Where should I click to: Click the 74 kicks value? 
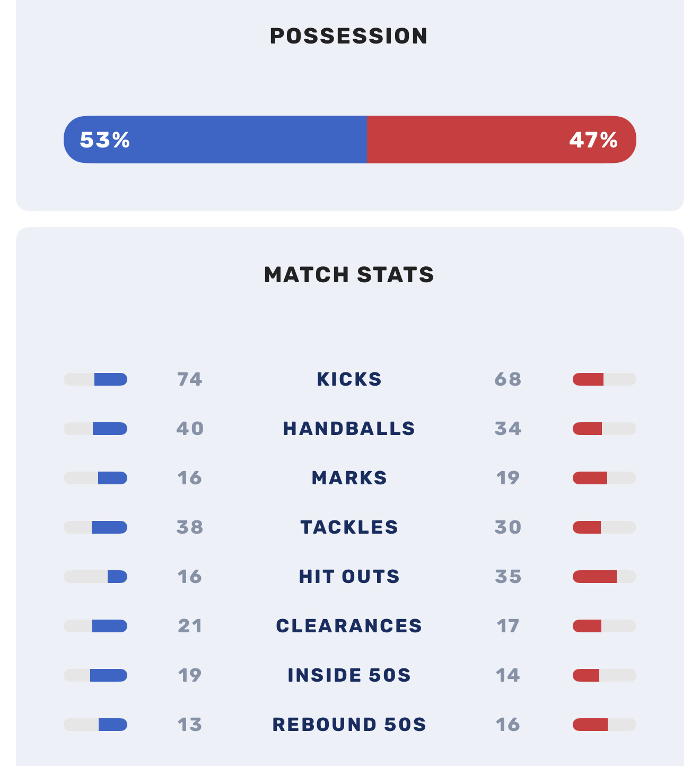coord(190,379)
